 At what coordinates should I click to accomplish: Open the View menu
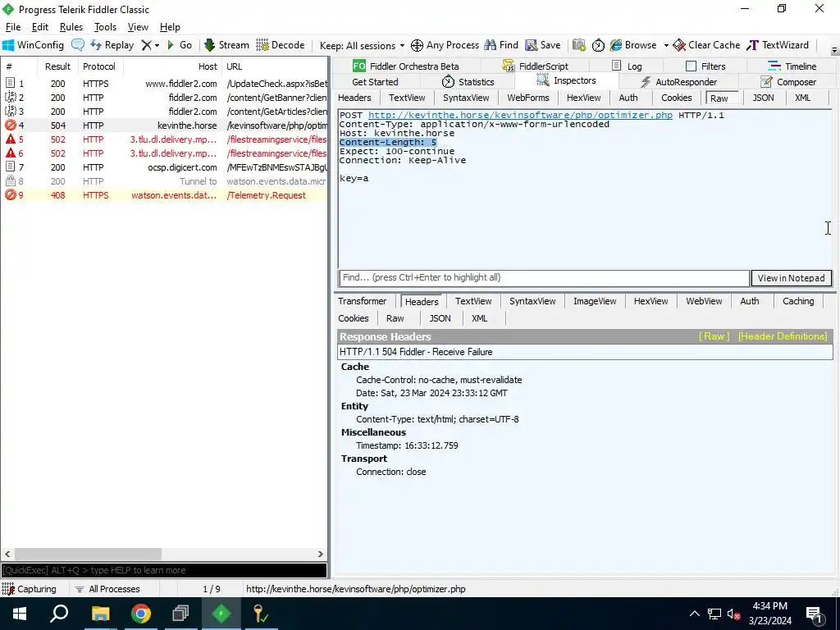138,27
